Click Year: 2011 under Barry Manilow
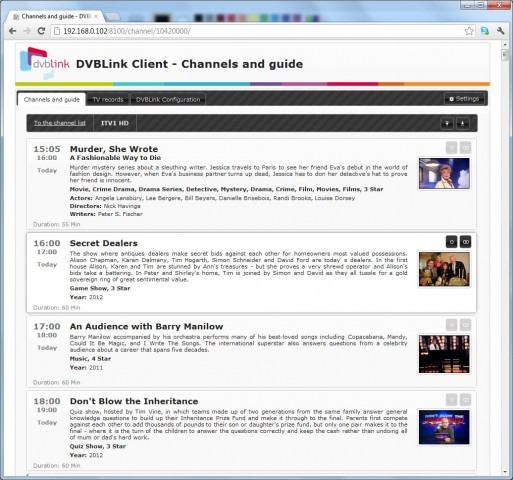The width and height of the screenshot is (513, 480). (86, 368)
